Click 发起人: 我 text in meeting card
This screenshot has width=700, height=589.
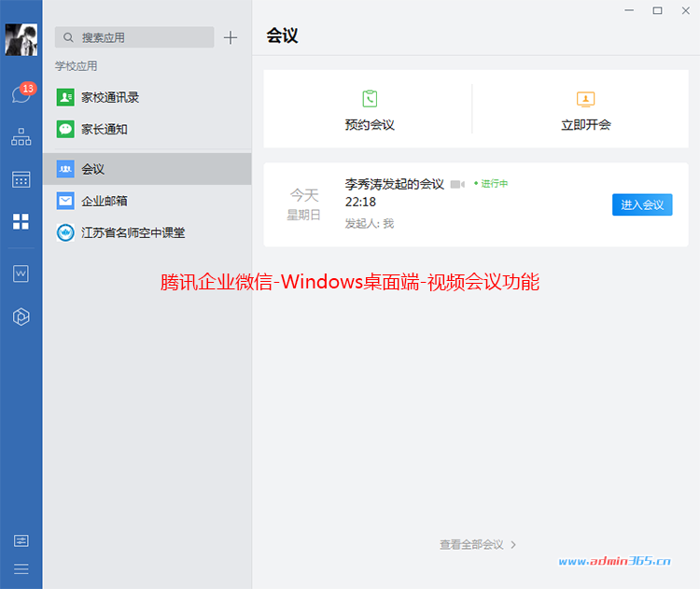pos(370,223)
